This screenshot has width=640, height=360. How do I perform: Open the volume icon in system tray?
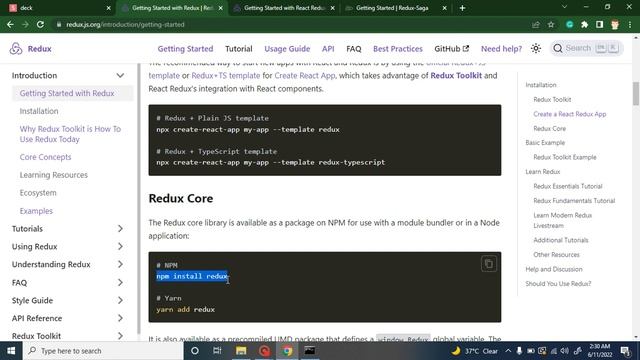pos(565,351)
